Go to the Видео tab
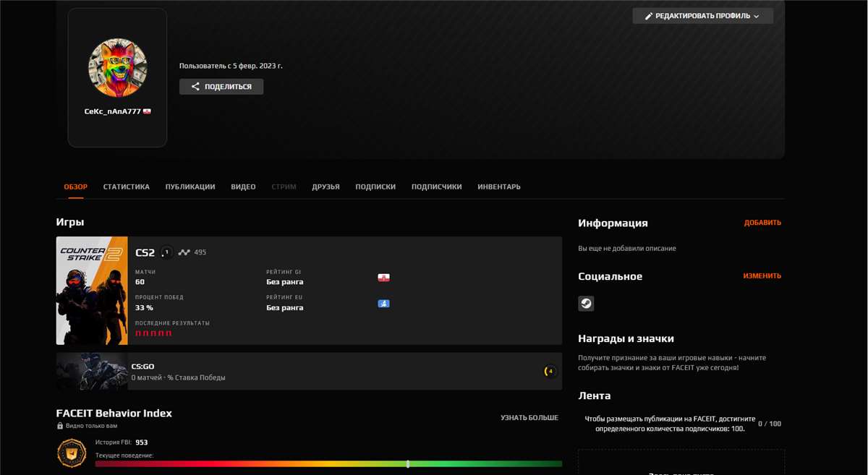Screen dimensions: 868x475 pyautogui.click(x=243, y=187)
